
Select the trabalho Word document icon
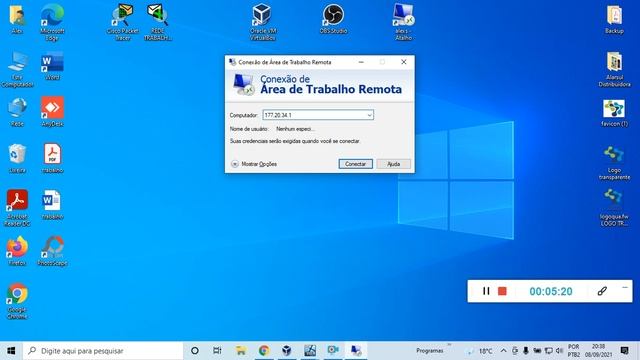[x=52, y=205]
